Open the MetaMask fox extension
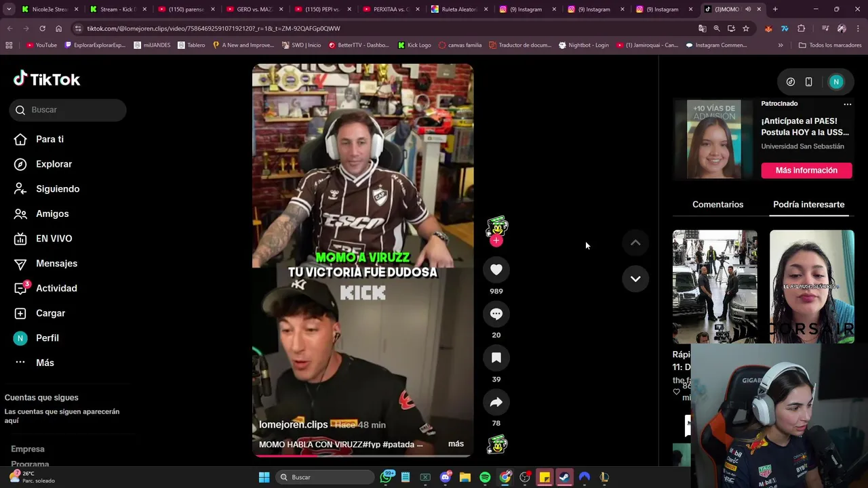 768,28
